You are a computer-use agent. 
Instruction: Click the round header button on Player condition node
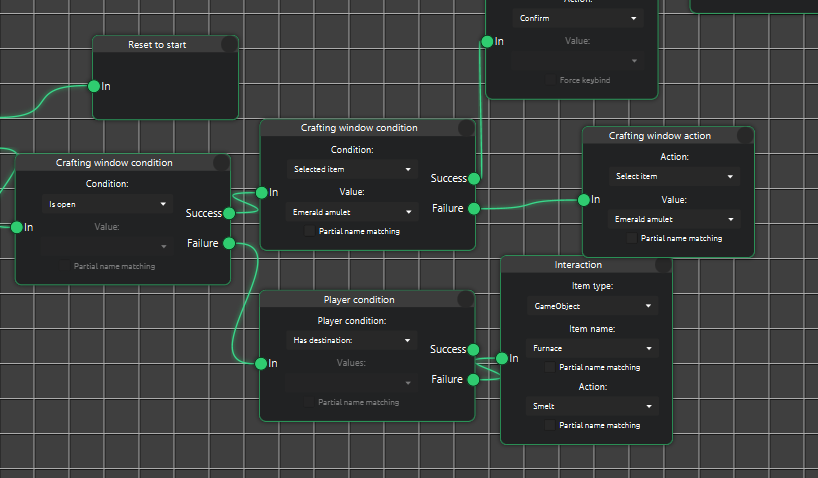465,299
